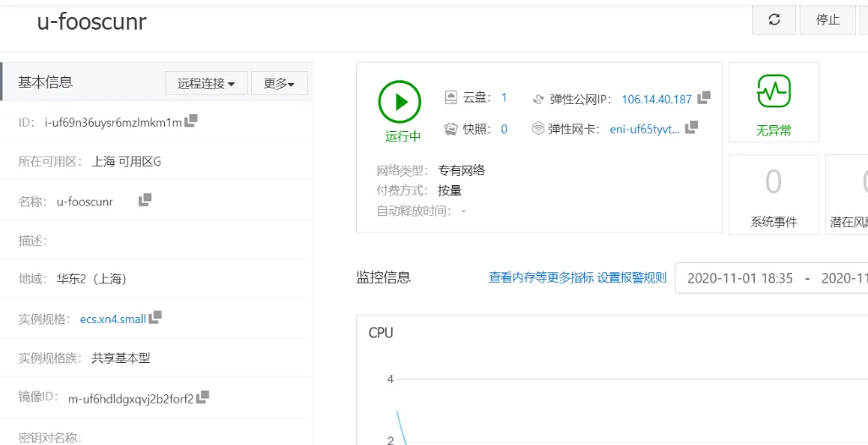The image size is (868, 445).
Task: Open the eni-uf65tyvt network interface link
Action: click(x=645, y=129)
